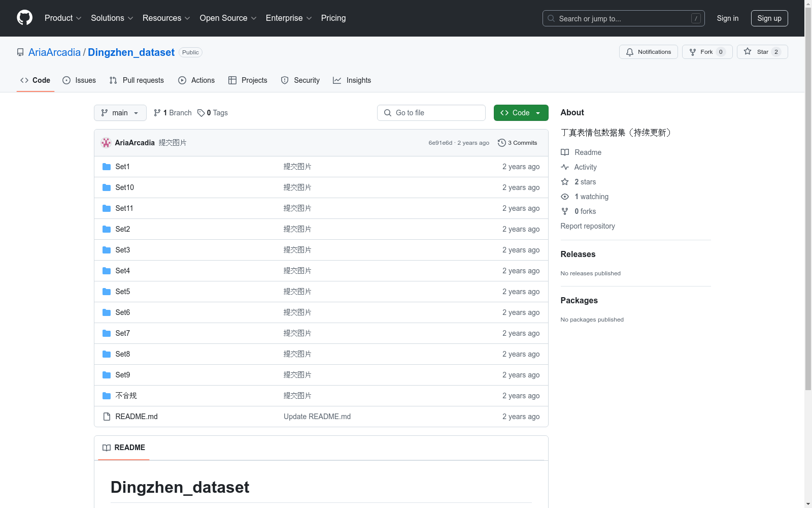The height and width of the screenshot is (508, 812).
Task: Focus the Search or jump to field
Action: click(x=624, y=18)
